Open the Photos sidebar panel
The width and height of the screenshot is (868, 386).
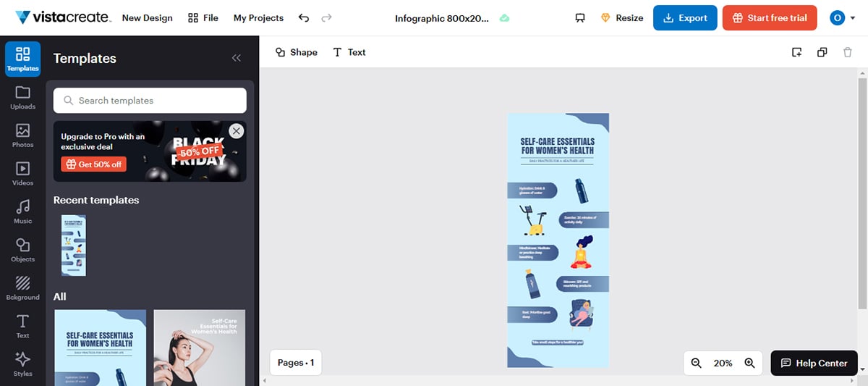22,135
